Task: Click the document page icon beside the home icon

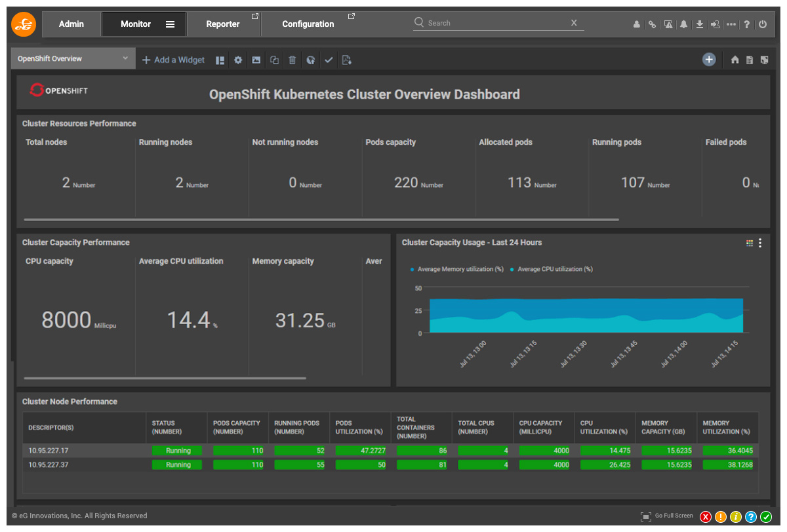Action: (750, 60)
